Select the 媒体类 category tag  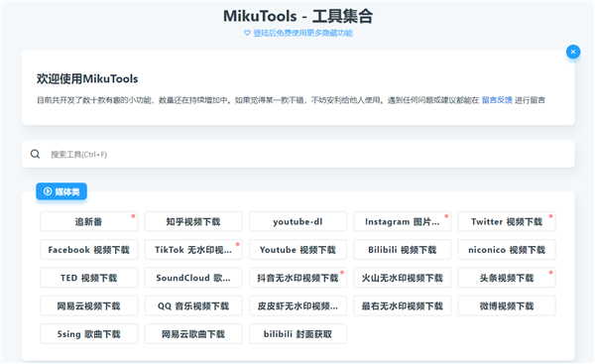pos(61,191)
